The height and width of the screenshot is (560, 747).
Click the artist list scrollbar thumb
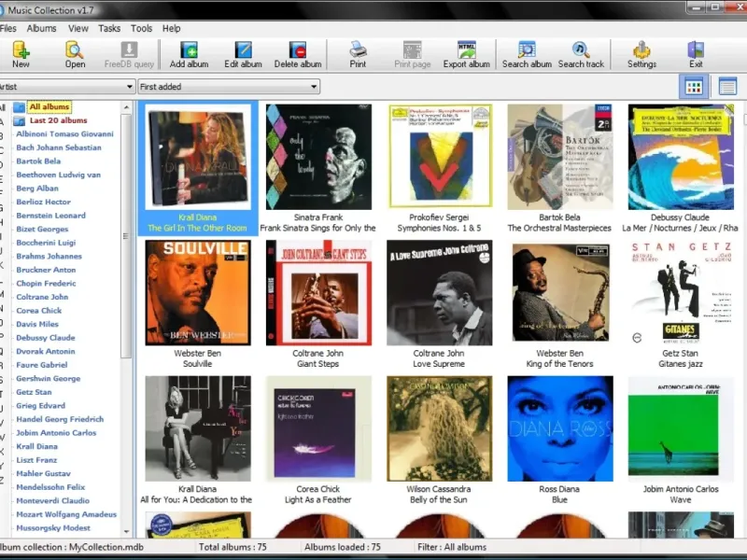[x=126, y=236]
